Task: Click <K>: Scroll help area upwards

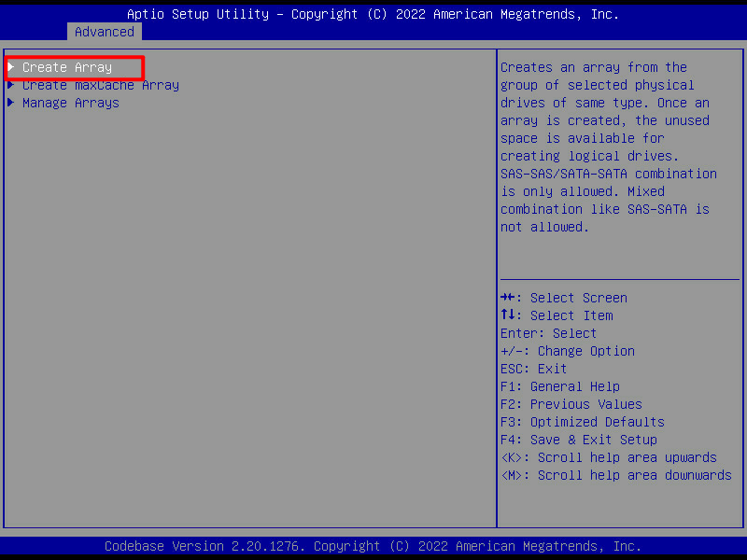Action: click(608, 457)
